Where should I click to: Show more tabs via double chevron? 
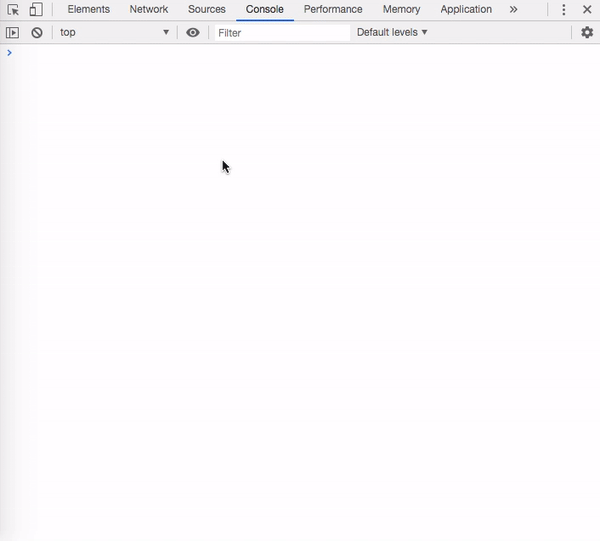pos(513,10)
